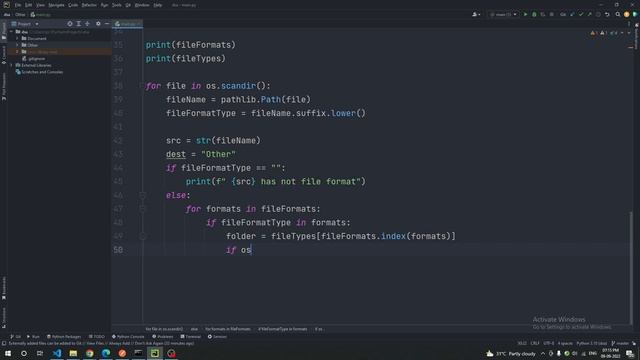
Task: Open the Run menu
Action: tap(104, 5)
